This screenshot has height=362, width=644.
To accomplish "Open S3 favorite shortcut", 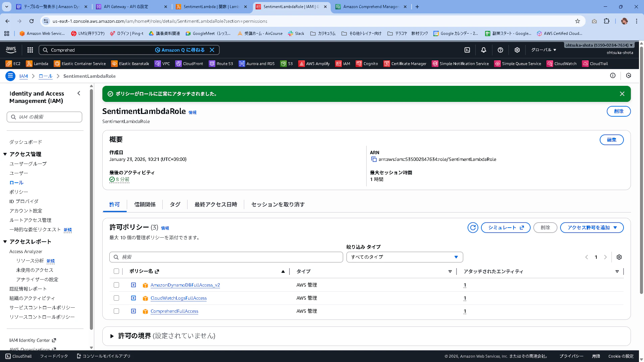I will [x=287, y=64].
